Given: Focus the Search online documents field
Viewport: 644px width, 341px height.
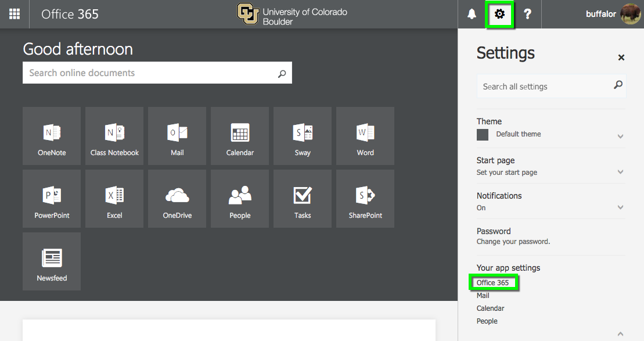Looking at the screenshot, I should click(x=157, y=73).
